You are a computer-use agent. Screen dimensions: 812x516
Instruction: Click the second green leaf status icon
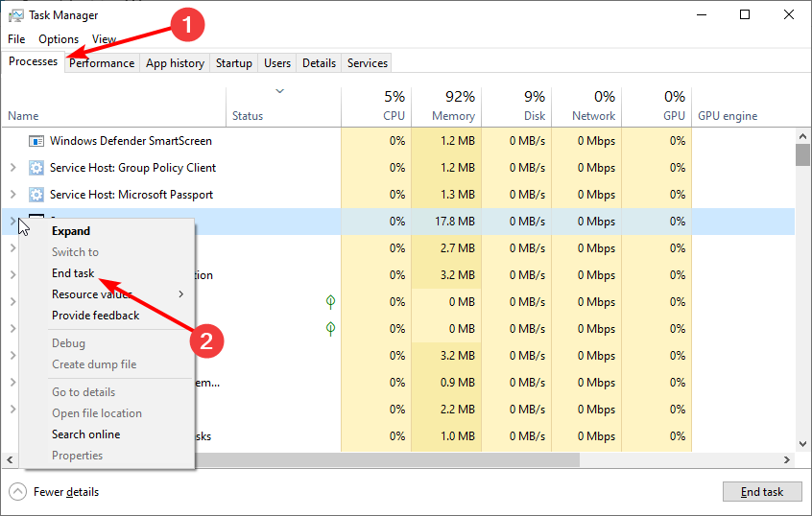[x=330, y=329]
